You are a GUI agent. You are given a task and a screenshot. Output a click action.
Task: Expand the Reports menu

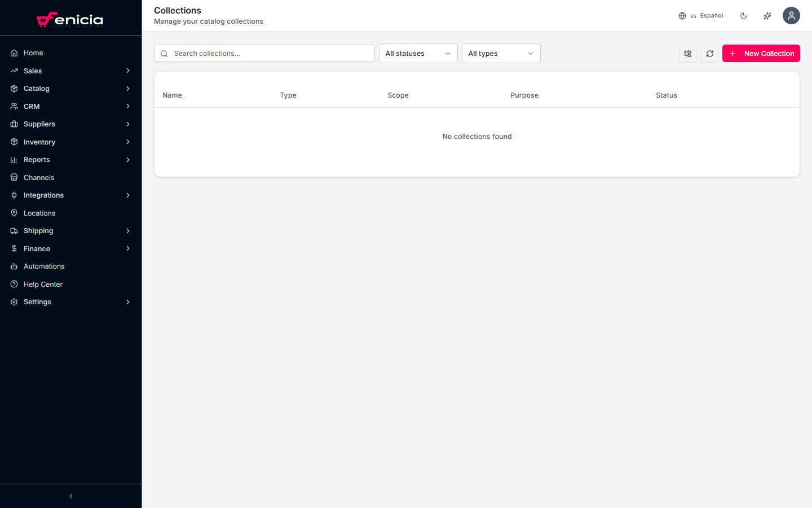(37, 160)
